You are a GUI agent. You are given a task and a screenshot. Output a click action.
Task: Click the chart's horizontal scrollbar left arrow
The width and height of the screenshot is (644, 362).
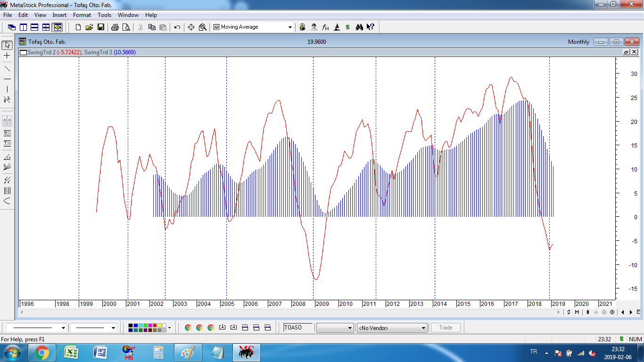pos(21,312)
